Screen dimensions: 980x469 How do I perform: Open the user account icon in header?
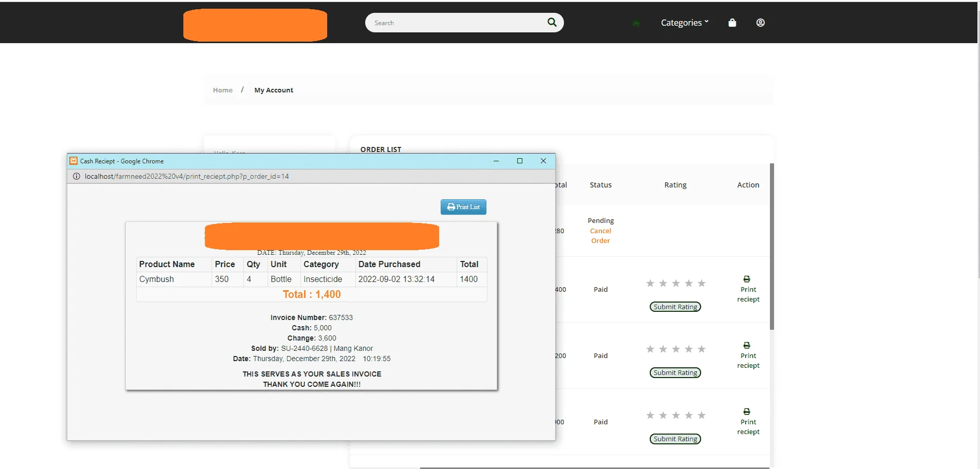point(761,23)
